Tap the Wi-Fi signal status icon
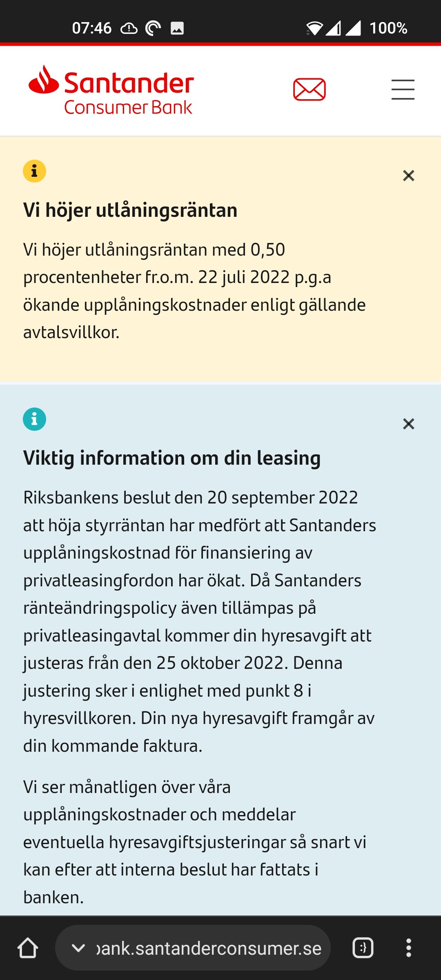The height and width of the screenshot is (980, 441). 314,29
